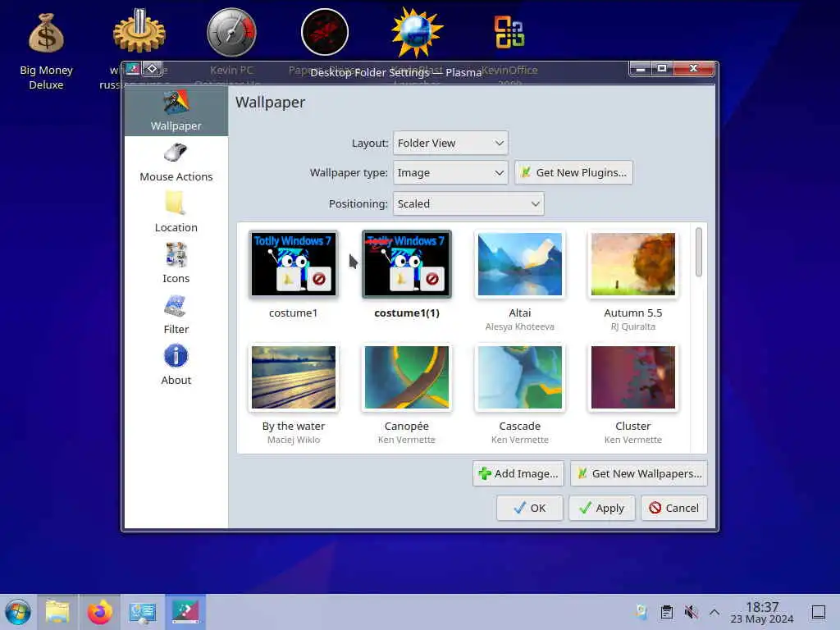Expand the Layout dropdown
The width and height of the screenshot is (840, 630).
450,143
